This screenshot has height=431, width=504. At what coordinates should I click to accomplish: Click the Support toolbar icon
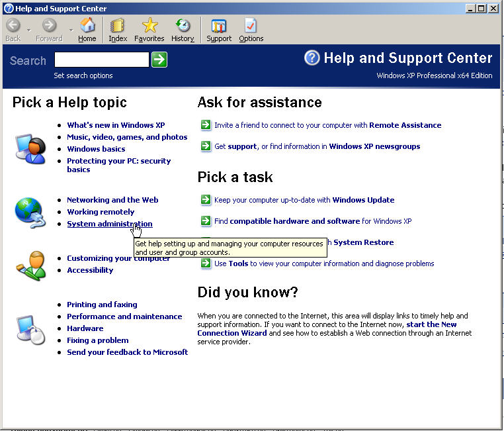tap(218, 25)
